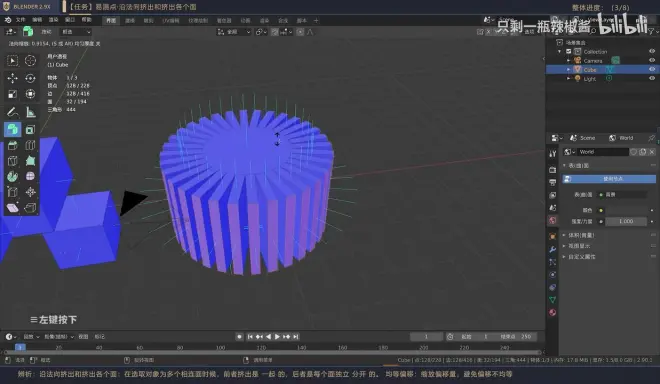Open the Tool settings properties tab

(553, 154)
